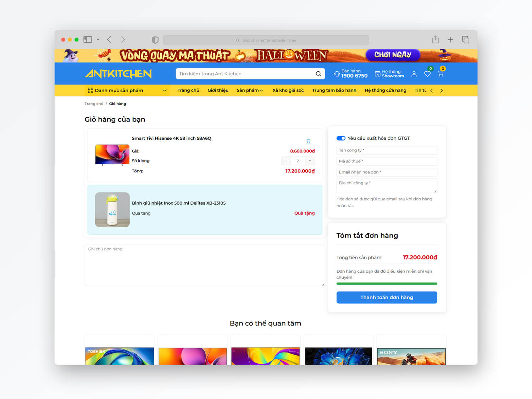
Task: Open the sidebar options dropdown arrow
Action: click(x=98, y=40)
